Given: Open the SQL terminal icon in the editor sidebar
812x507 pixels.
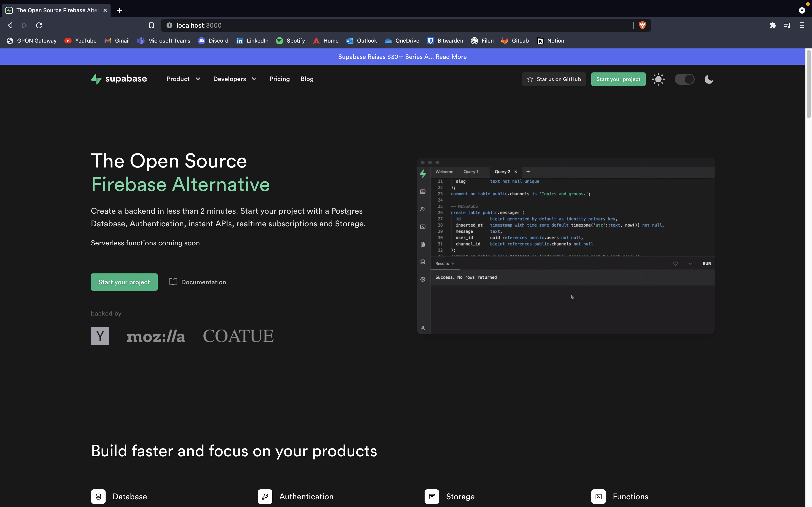Looking at the screenshot, I should pyautogui.click(x=423, y=227).
